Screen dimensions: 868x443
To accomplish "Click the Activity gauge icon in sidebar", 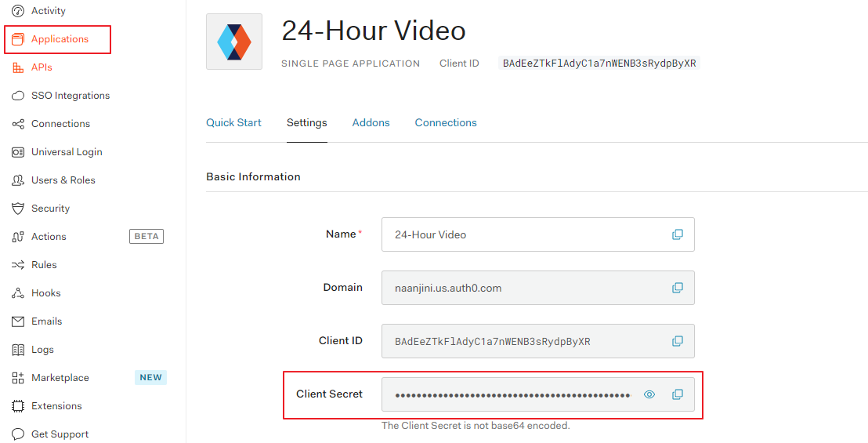I will pyautogui.click(x=18, y=10).
